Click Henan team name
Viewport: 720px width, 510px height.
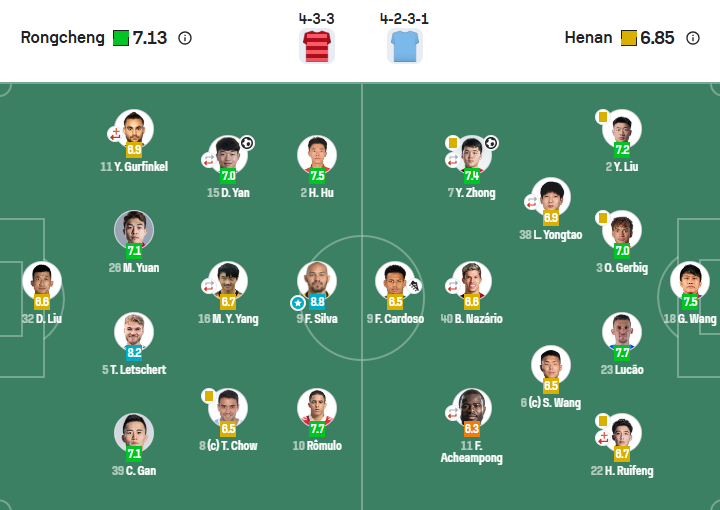[x=589, y=38]
